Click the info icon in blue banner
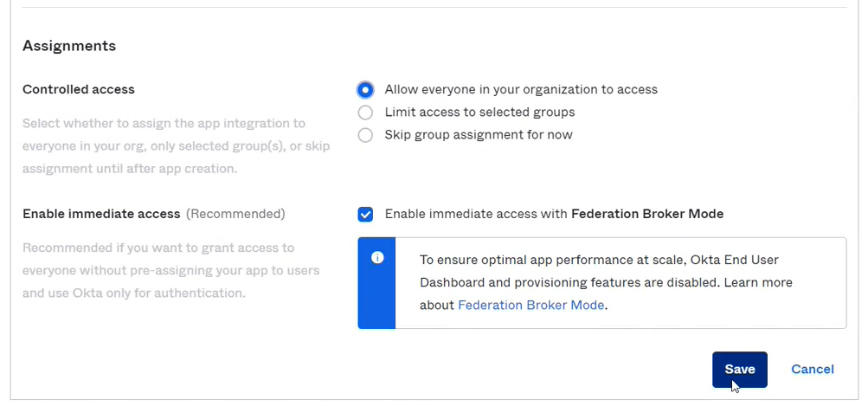This screenshot has width=868, height=406. (x=376, y=258)
